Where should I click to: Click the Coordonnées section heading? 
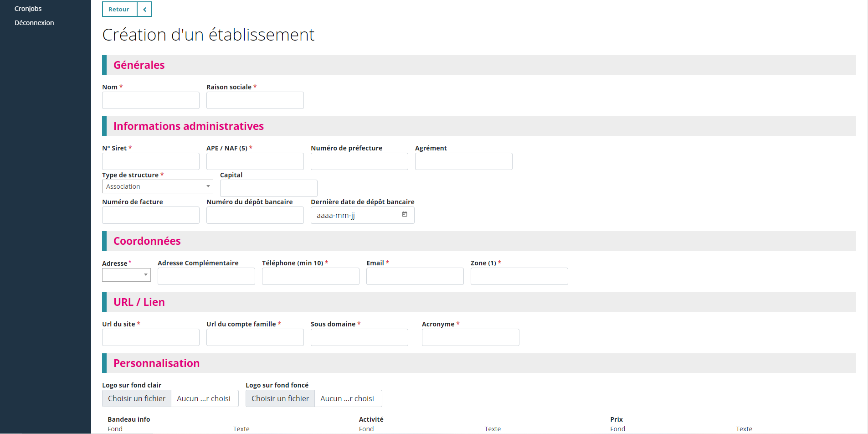tap(147, 241)
